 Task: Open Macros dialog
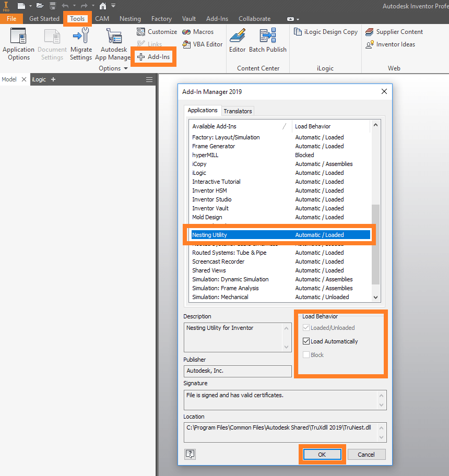(198, 32)
